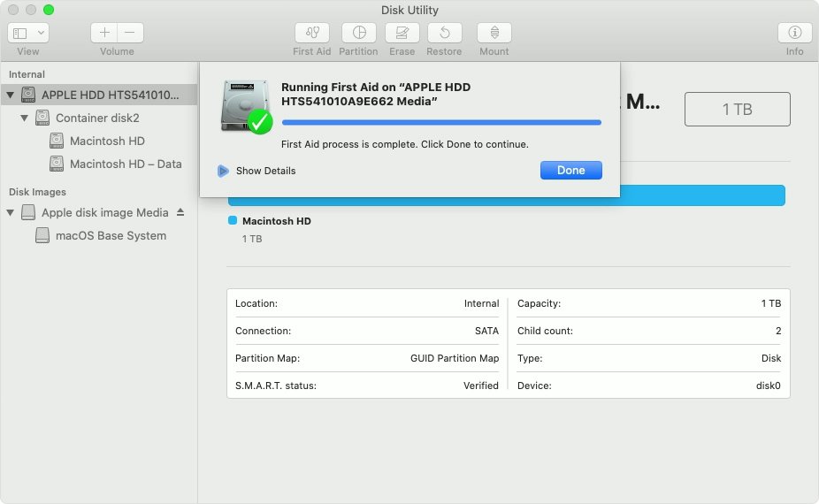Viewport: 819px width, 504px height.
Task: Click the Mount toolbar icon
Action: tap(494, 33)
